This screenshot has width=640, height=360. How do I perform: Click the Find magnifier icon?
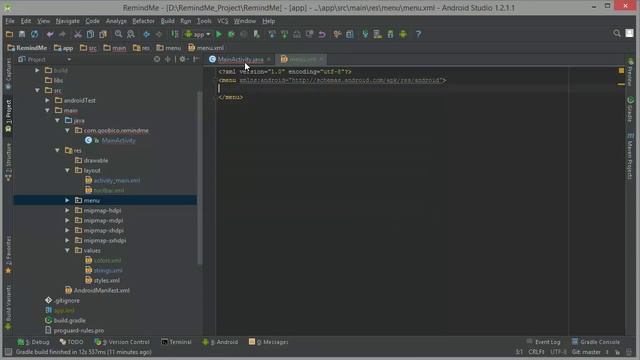(118, 34)
